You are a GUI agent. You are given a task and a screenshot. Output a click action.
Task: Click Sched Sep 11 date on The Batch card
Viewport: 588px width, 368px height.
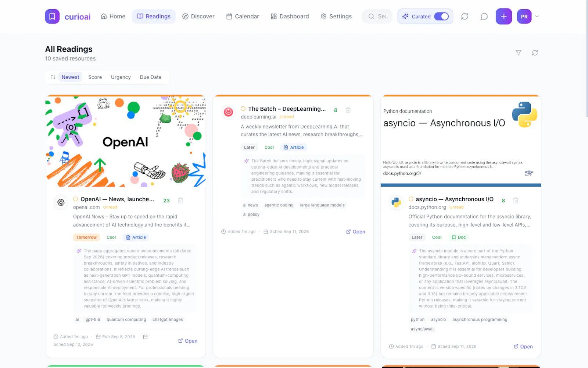289,231
